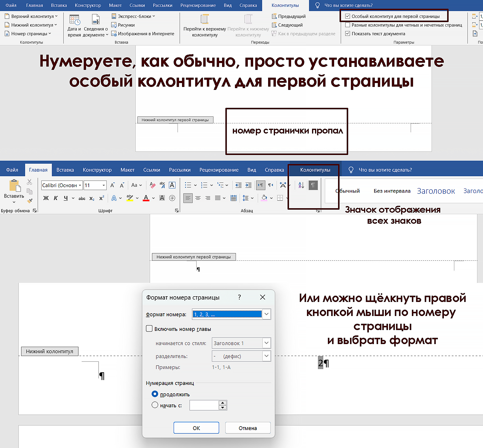Go to Предыдущий header section
The image size is (483, 448).
[289, 16]
